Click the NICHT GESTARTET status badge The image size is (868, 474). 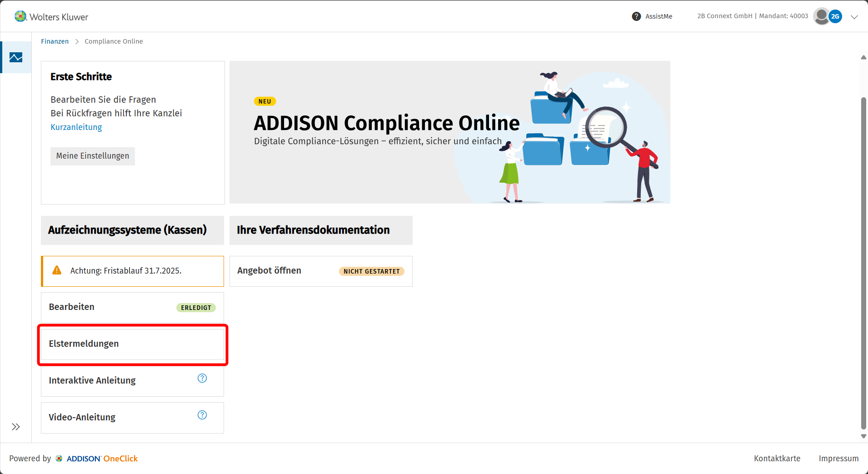[372, 271]
